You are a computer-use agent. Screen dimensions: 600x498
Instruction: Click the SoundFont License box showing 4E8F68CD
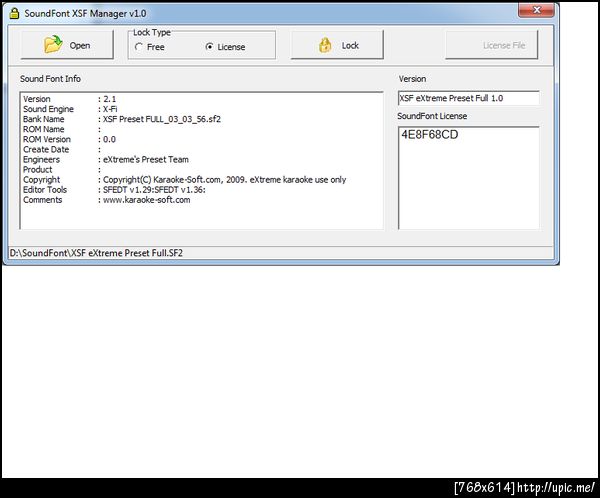pos(469,178)
